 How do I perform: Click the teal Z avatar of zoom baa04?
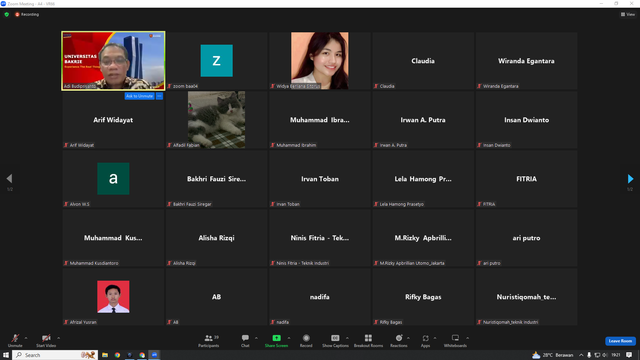pyautogui.click(x=216, y=60)
